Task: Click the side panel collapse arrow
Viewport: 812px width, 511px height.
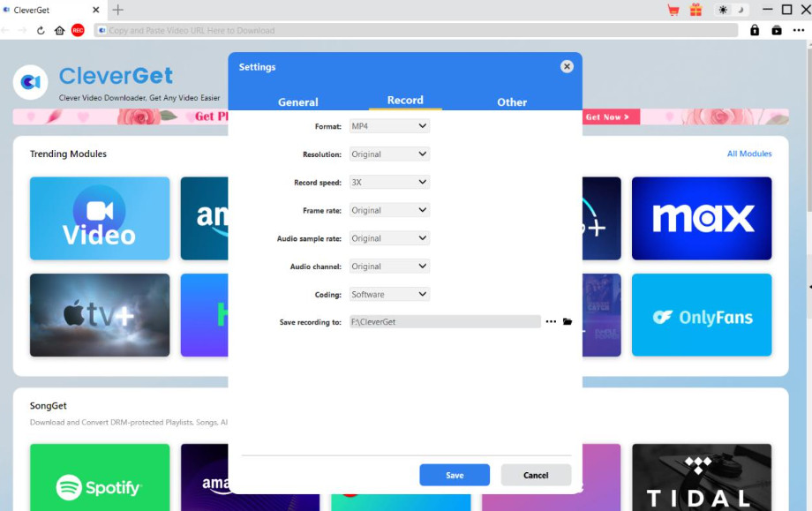Action: click(x=809, y=287)
